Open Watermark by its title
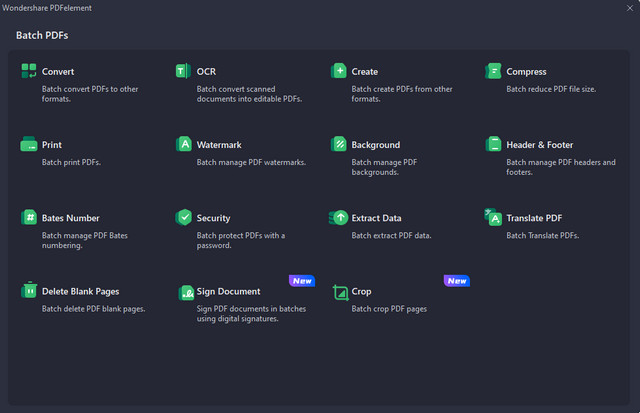The width and height of the screenshot is (640, 413). 219,145
